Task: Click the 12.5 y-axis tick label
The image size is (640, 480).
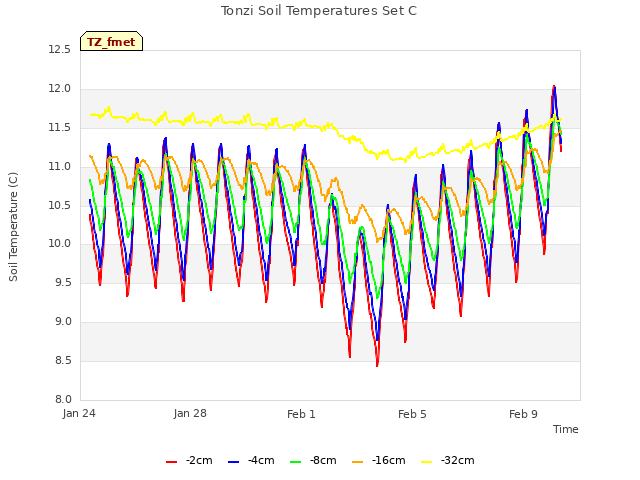Action: point(60,50)
